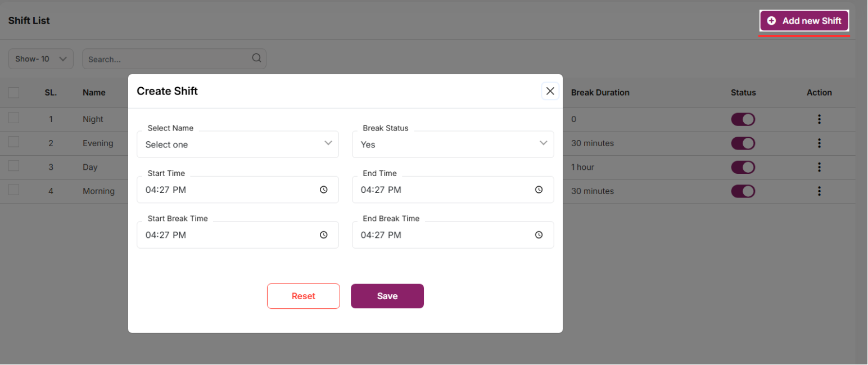Screen dimensions: 868x365
Task: Disable the Day shift status toggle
Action: pyautogui.click(x=743, y=167)
